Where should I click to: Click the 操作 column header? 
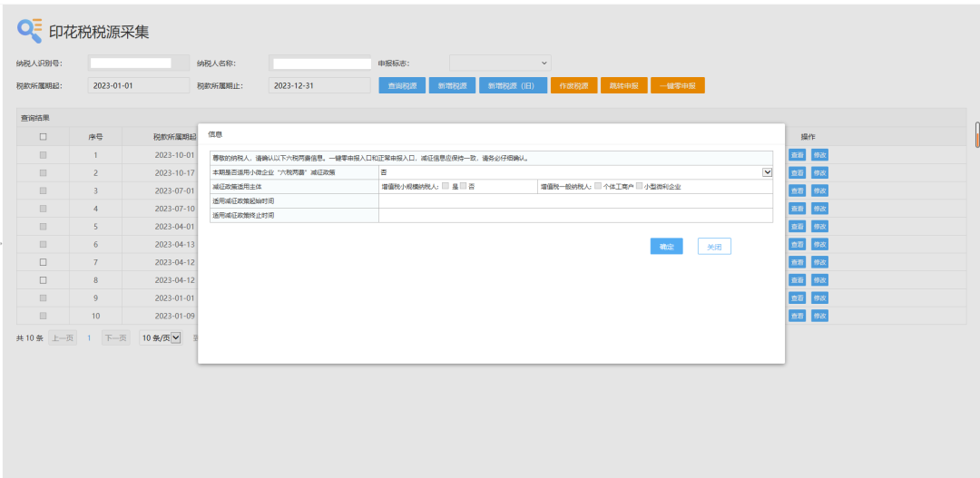[x=808, y=137]
